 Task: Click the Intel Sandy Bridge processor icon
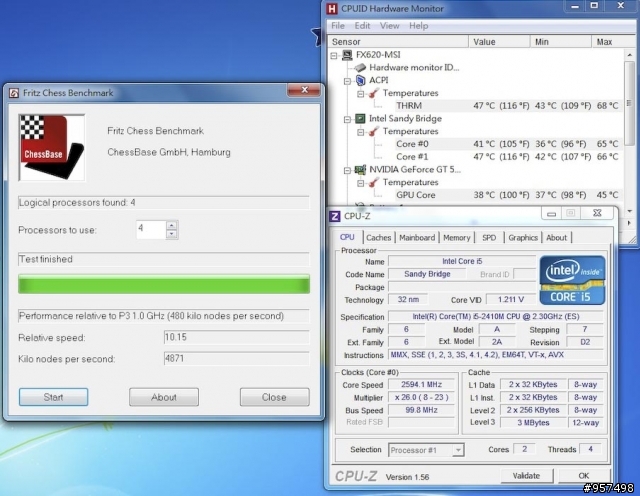tap(360, 118)
